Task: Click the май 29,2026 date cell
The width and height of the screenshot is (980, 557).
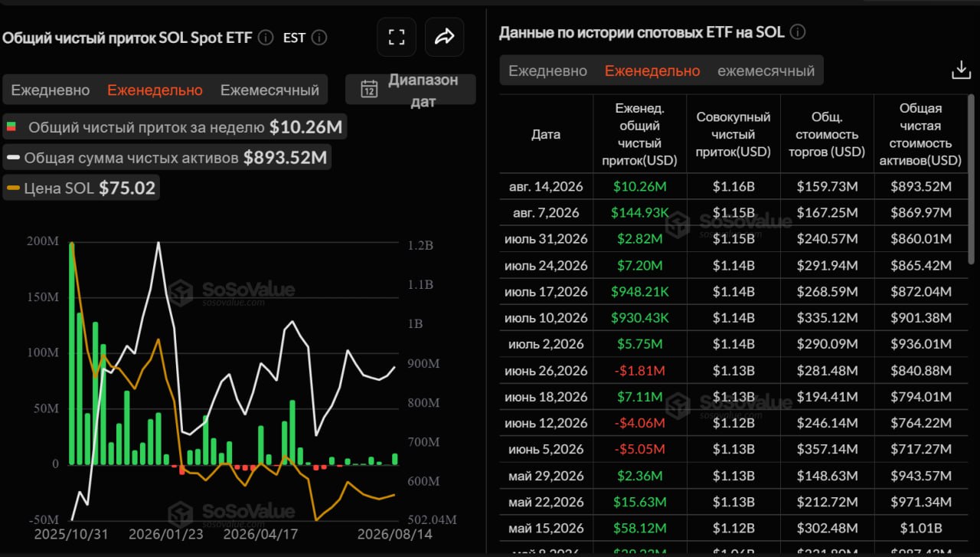Action: coord(546,476)
